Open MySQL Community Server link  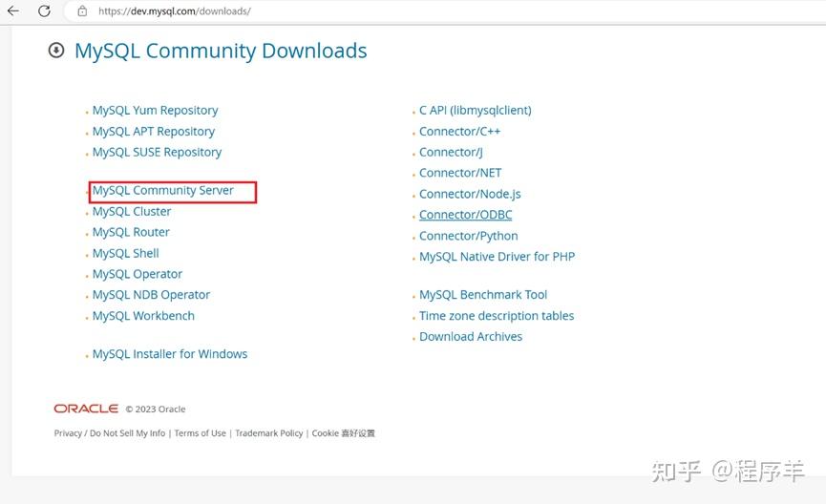(x=162, y=190)
